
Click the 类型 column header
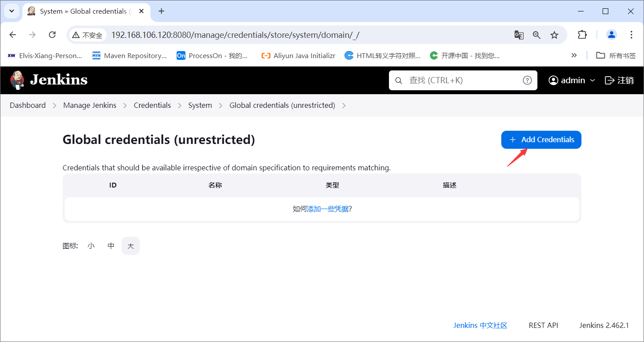pos(332,185)
